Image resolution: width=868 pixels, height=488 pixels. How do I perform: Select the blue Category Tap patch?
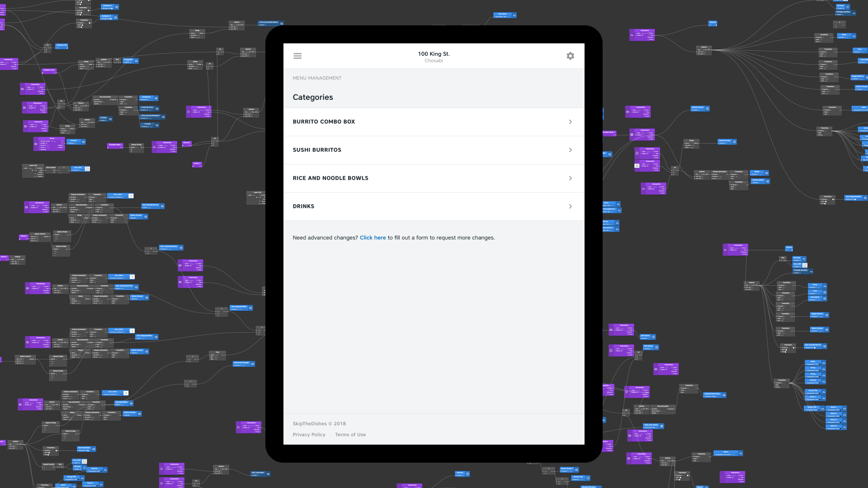(x=61, y=46)
